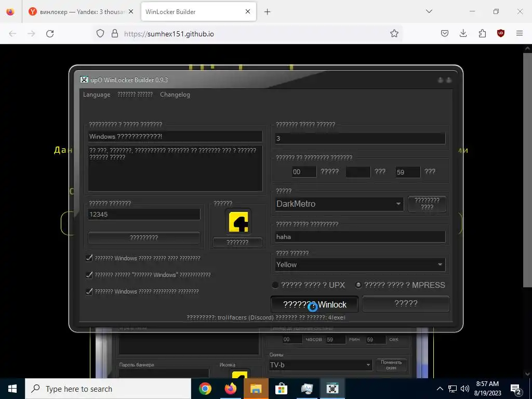Click the button under the yellow icon preview
The height and width of the screenshot is (399, 532).
pos(237,242)
